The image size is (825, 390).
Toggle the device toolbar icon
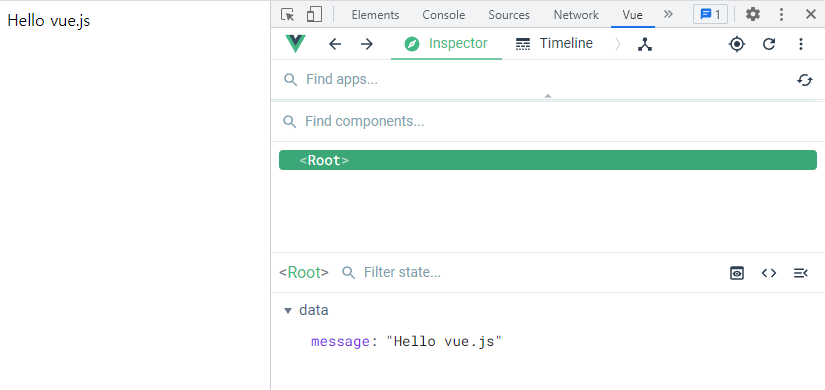point(314,14)
